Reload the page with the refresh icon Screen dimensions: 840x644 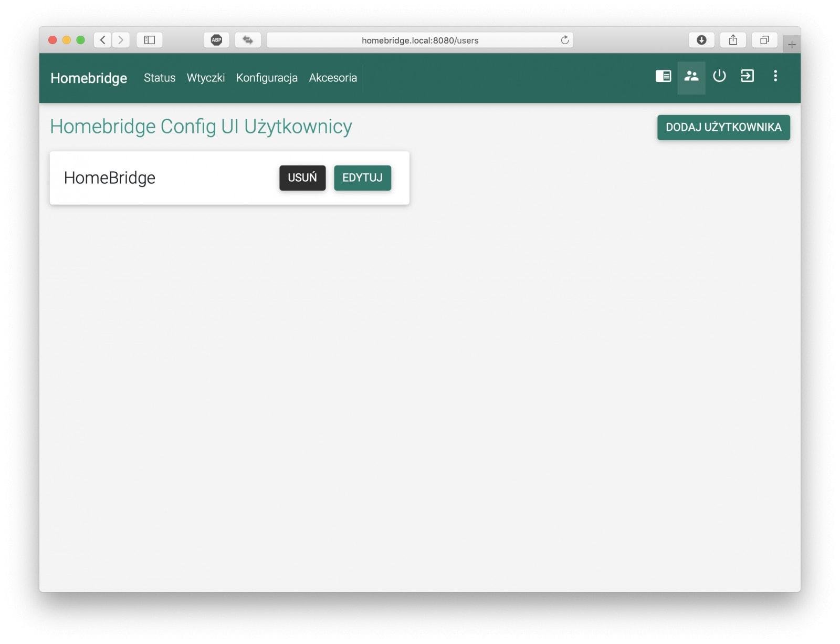click(x=565, y=40)
